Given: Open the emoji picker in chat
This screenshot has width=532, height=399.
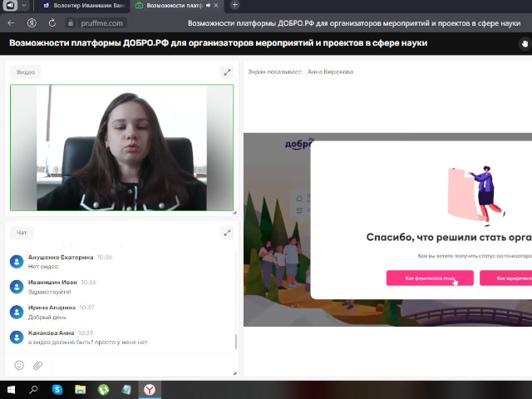Looking at the screenshot, I should (19, 365).
